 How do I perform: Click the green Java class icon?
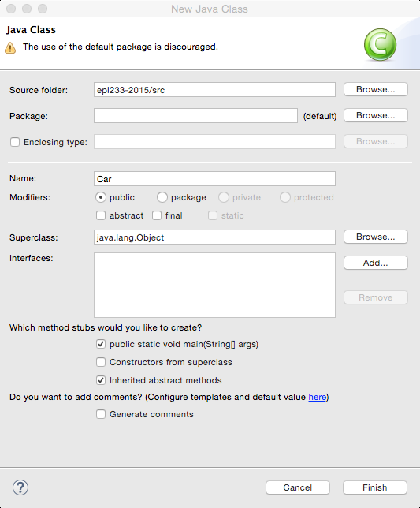[x=380, y=45]
